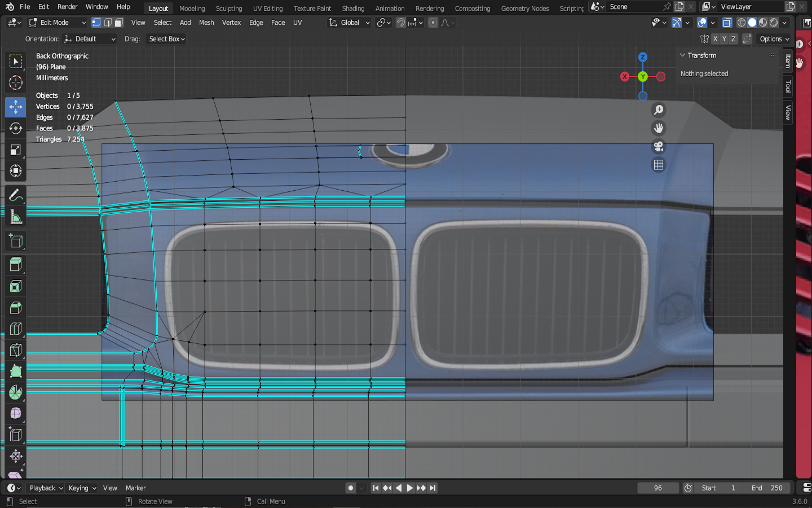Open the Select Box drag dropdown
The image size is (812, 508).
pos(166,39)
